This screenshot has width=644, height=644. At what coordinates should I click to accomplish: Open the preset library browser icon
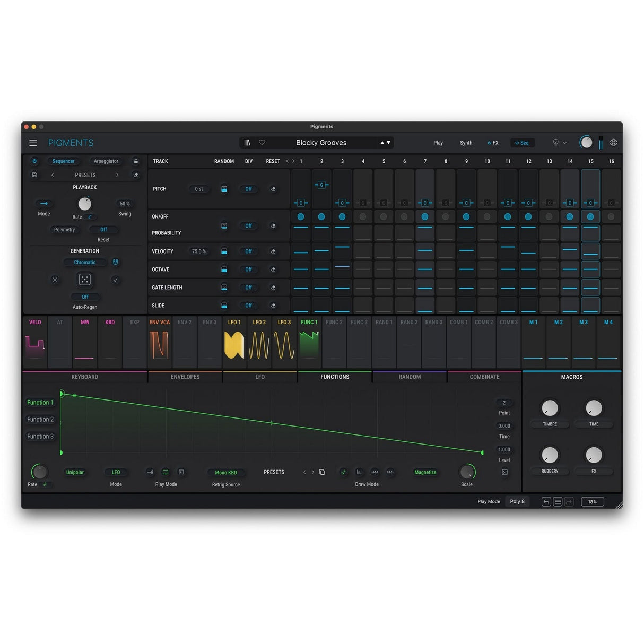[247, 142]
